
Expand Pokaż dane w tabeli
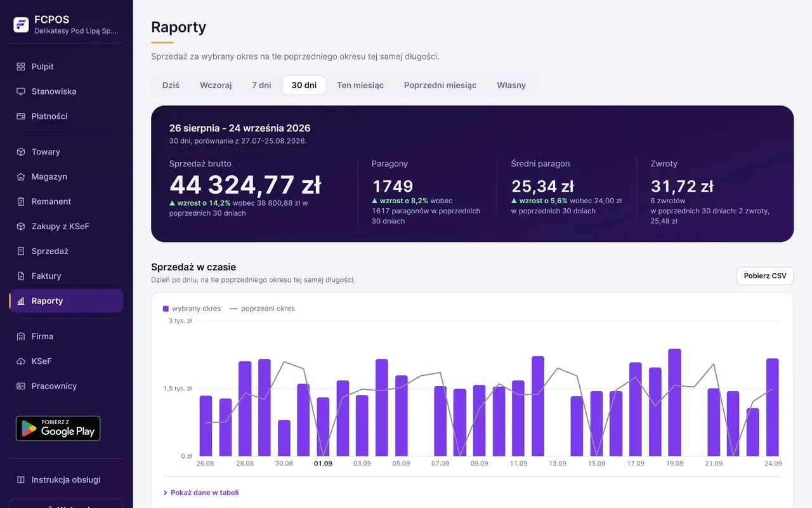[201, 493]
